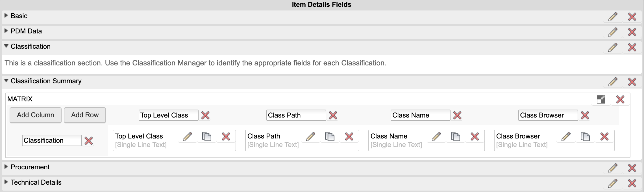
Task: Expand the Procurement section
Action: 6,167
